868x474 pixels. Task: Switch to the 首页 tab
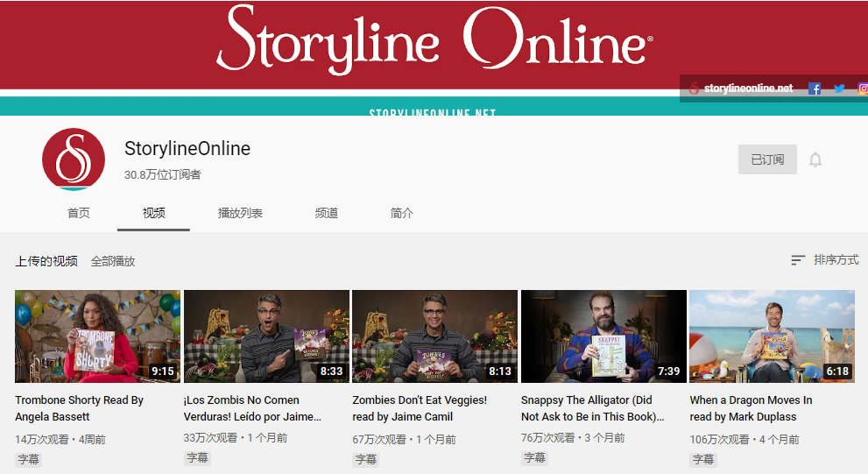pos(79,213)
